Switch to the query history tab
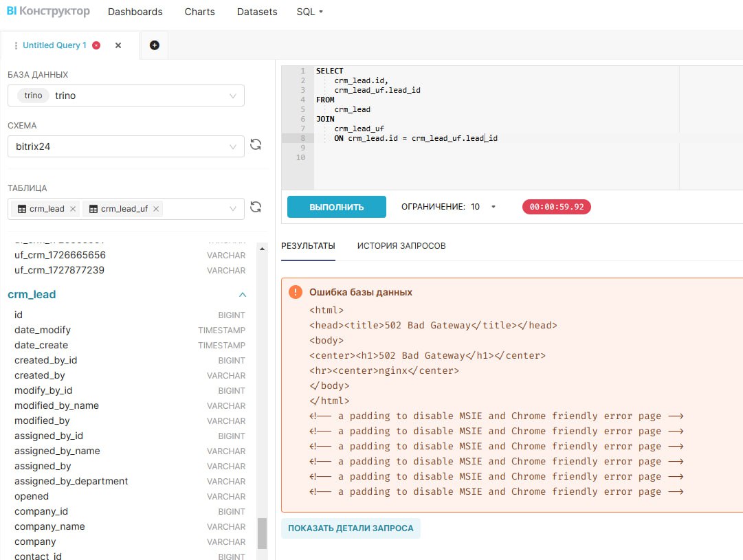 coord(401,245)
